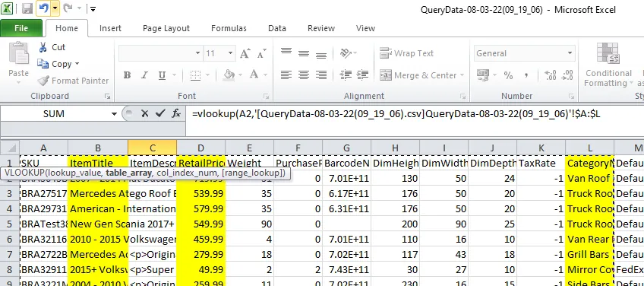Click the Fill Color paint bucket
Screen dimensions: 644x286
click(x=229, y=75)
